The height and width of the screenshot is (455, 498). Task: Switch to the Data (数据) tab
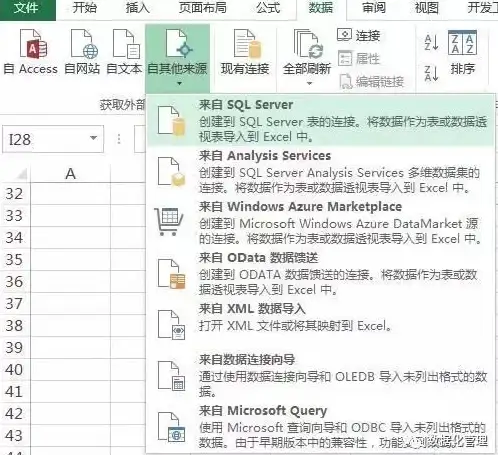[321, 8]
